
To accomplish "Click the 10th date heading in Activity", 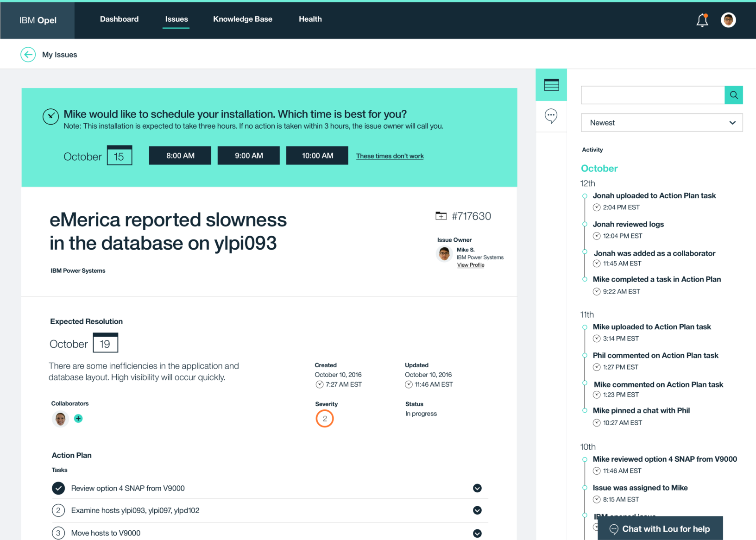I will coord(588,447).
